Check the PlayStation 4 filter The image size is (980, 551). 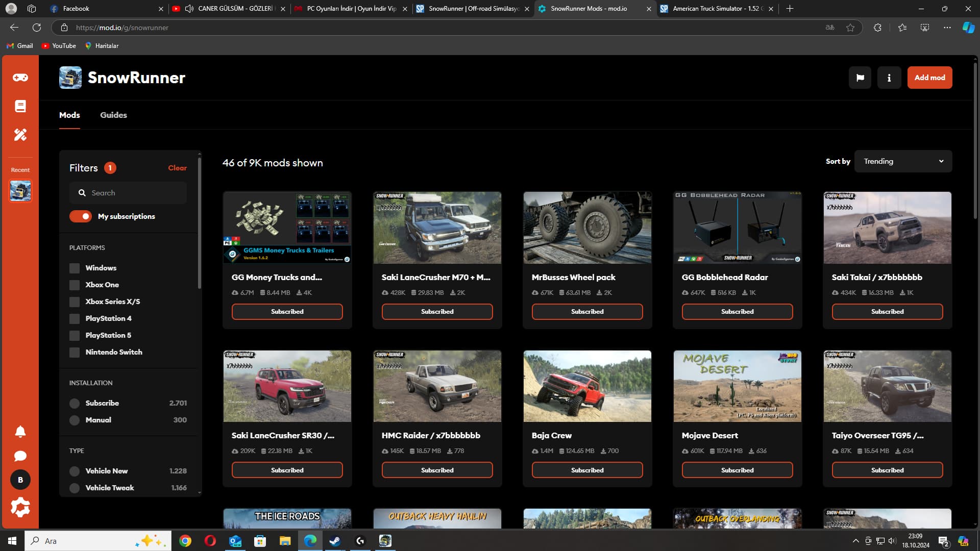pyautogui.click(x=75, y=318)
